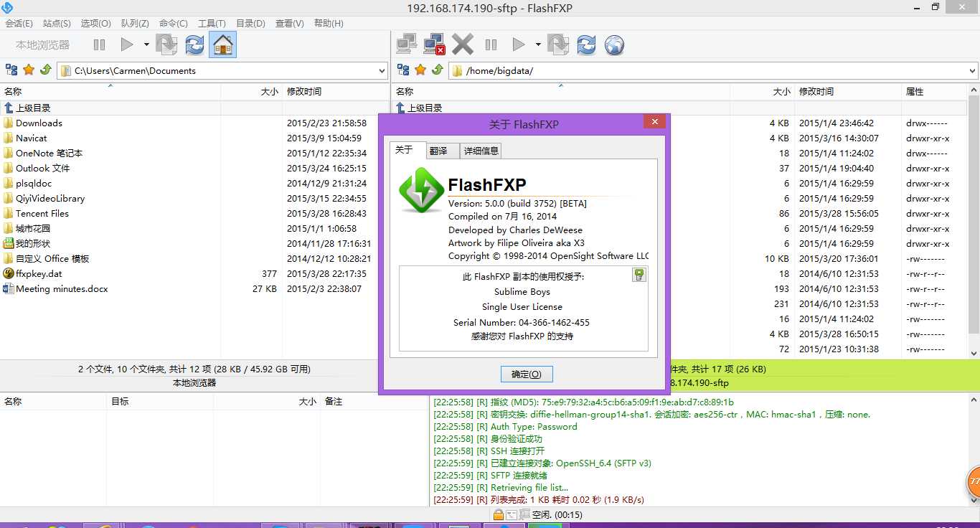The width and height of the screenshot is (980, 528).
Task: Expand the C:\Users\Carmen\Documents path dropdown
Action: pos(381,71)
